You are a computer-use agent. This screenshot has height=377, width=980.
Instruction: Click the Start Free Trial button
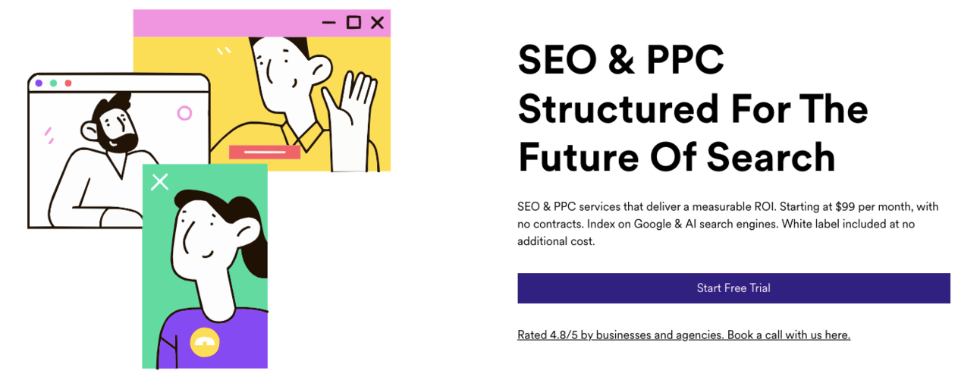coord(733,288)
